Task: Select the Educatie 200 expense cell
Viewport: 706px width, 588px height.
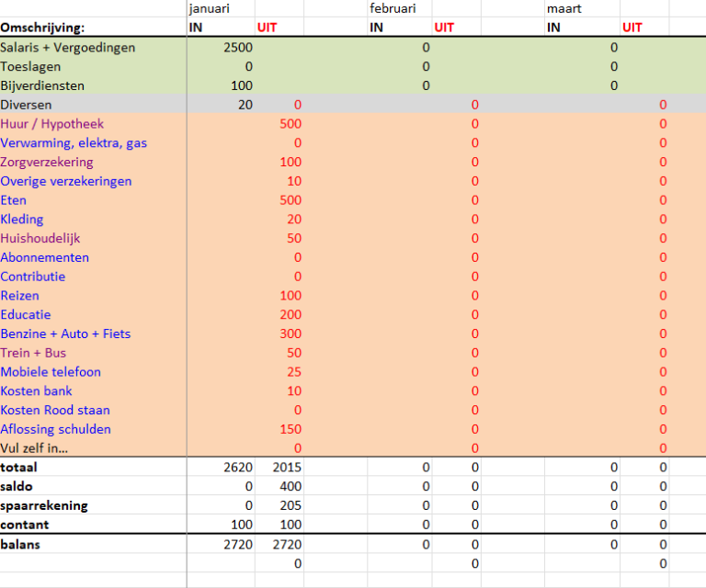Action: (290, 314)
